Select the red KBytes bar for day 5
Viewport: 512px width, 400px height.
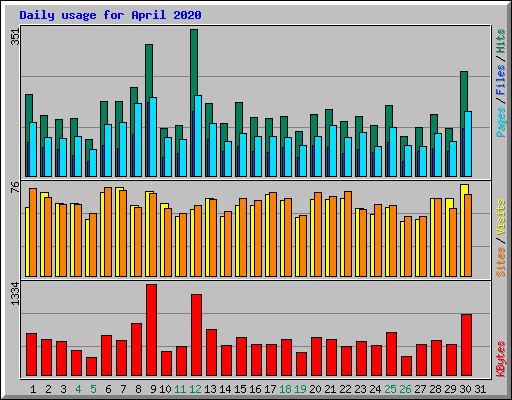[x=91, y=367]
